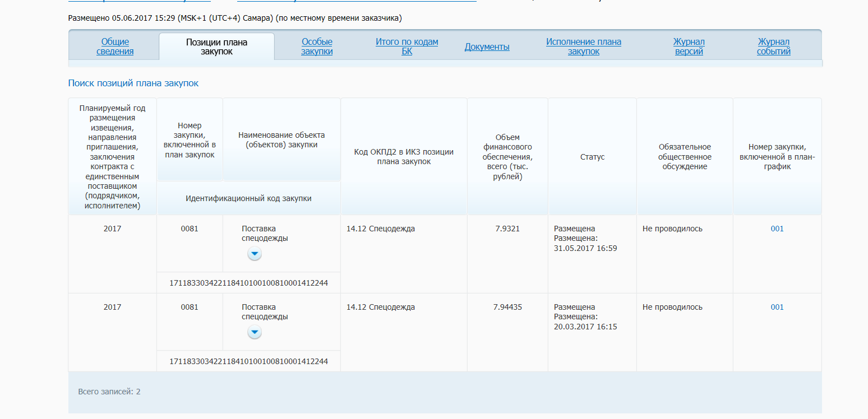Go to the Итого по кодам БК tab

[x=407, y=46]
